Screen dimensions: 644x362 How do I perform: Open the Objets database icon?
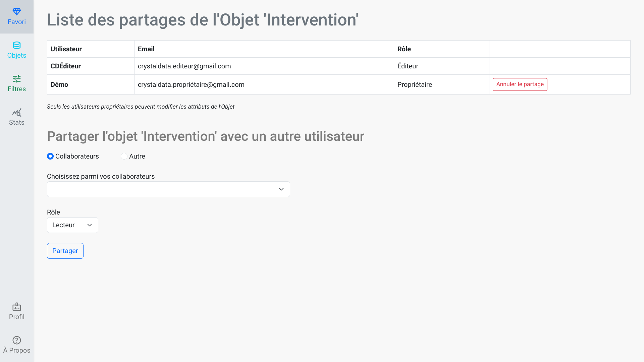17,45
